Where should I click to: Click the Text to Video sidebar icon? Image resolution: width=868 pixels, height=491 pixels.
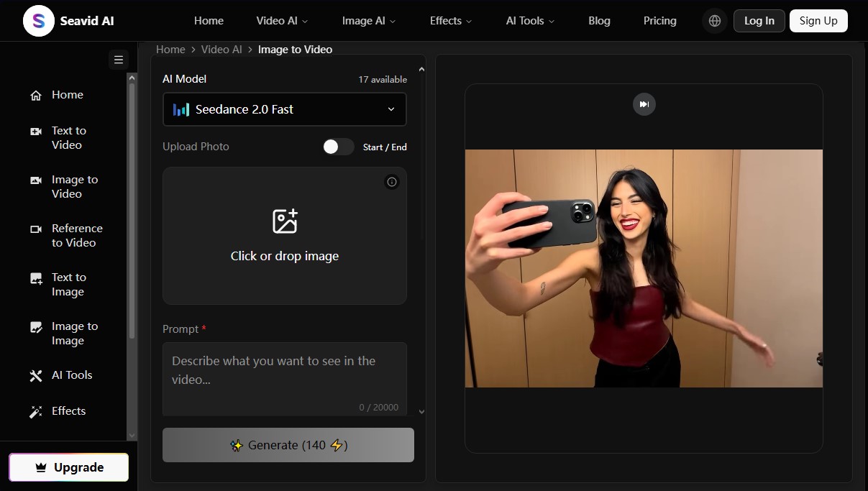click(x=36, y=132)
